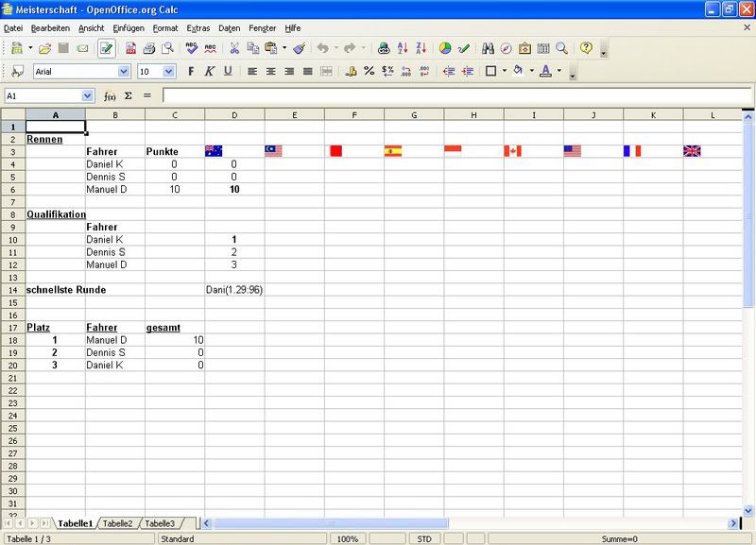Screen dimensions: 756x545
Task: Open the font size 10 dropdown
Action: pyautogui.click(x=168, y=72)
